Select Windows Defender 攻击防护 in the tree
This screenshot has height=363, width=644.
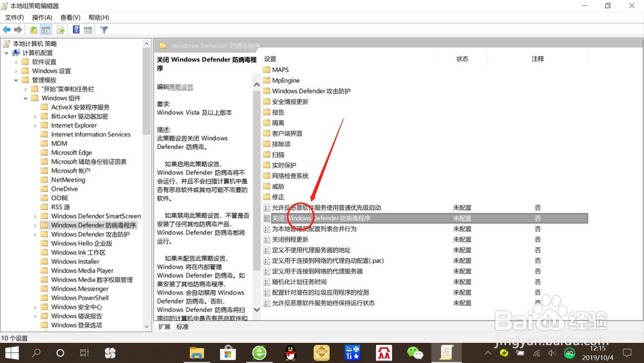90,234
